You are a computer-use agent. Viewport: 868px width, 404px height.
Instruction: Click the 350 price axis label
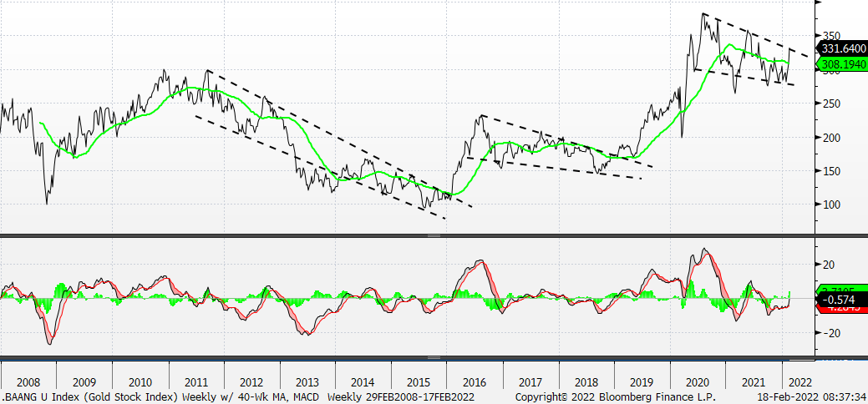831,37
